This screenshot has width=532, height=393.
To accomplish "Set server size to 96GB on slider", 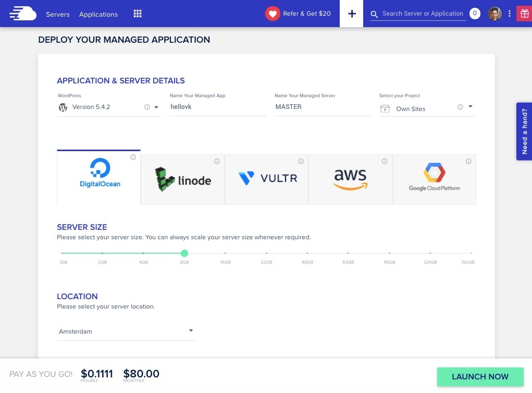I will pos(389,253).
